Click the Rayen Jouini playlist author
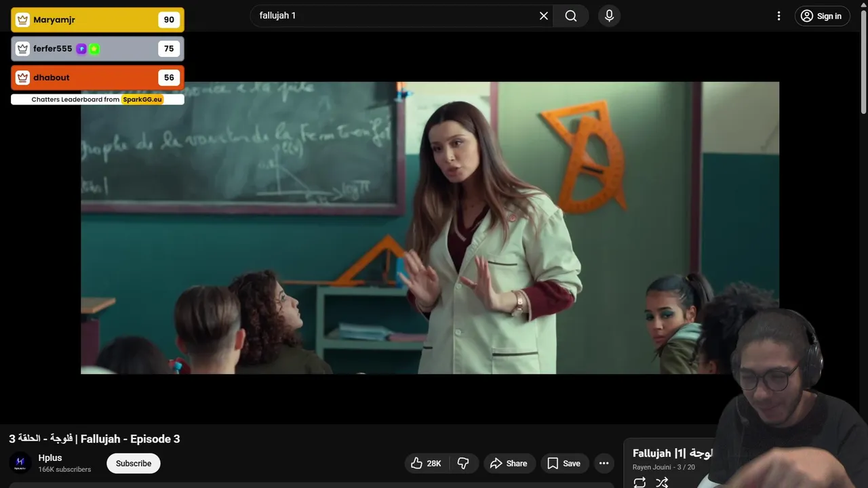 tap(652, 467)
